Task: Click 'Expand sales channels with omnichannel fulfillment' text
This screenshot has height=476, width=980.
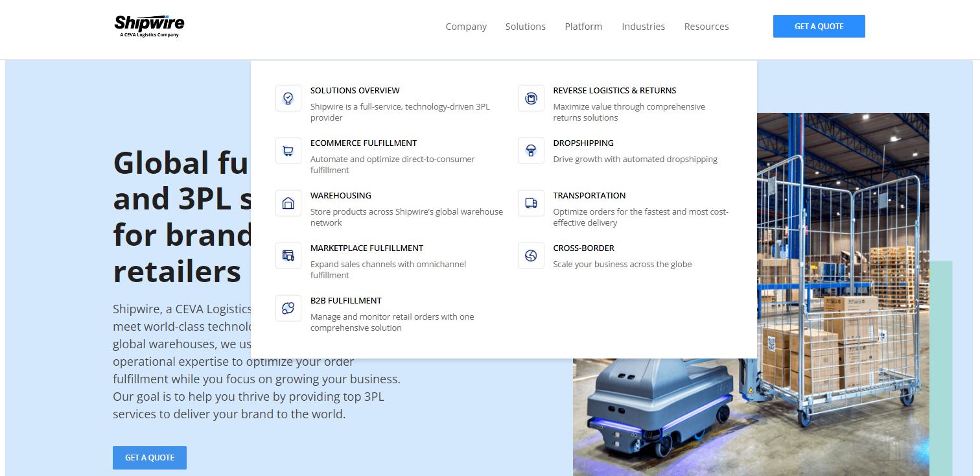Action: point(388,270)
